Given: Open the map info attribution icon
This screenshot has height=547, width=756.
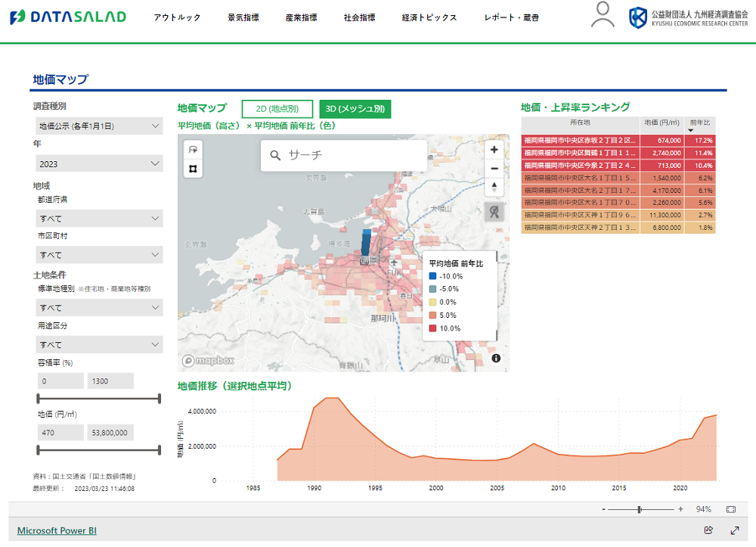Looking at the screenshot, I should coord(496,358).
